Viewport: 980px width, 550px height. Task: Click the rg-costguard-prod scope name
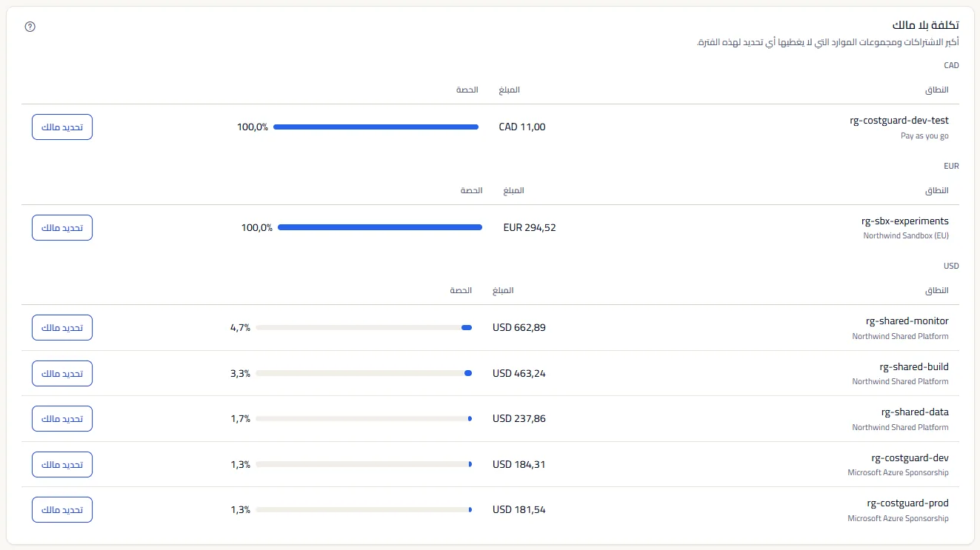coord(908,503)
